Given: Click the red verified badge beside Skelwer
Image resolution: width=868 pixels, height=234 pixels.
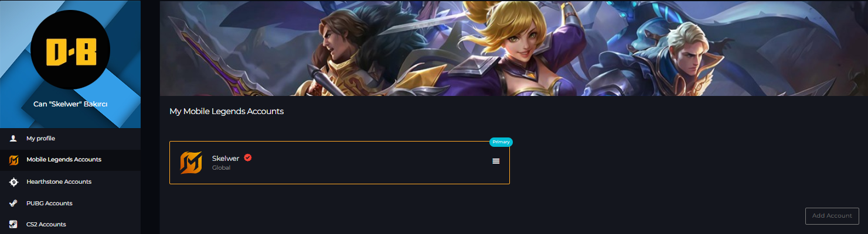Looking at the screenshot, I should pos(248,158).
